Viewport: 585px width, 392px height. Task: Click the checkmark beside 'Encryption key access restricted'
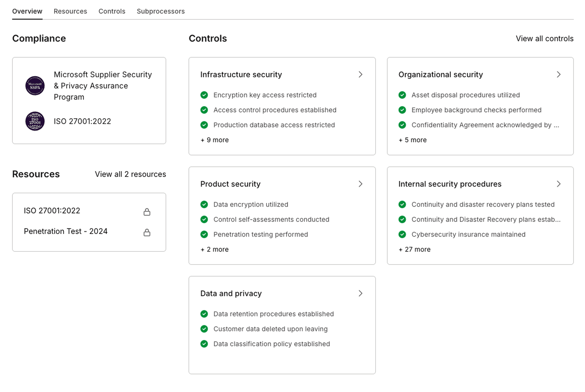tap(204, 95)
